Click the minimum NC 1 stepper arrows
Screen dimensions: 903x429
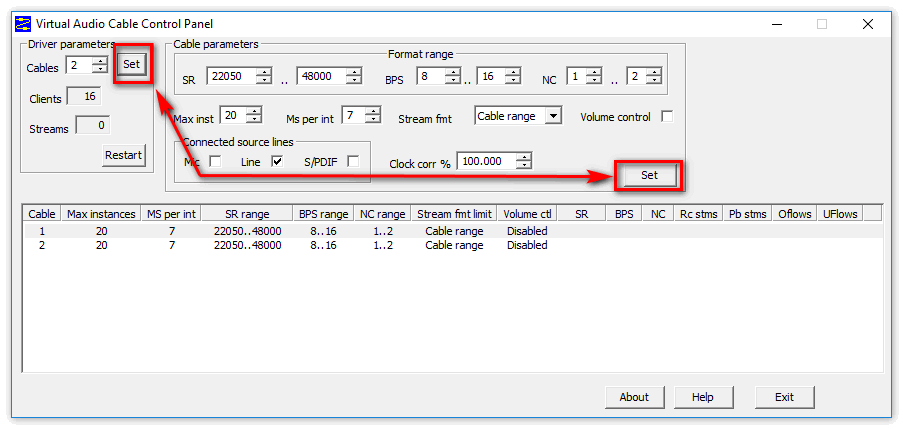click(594, 76)
